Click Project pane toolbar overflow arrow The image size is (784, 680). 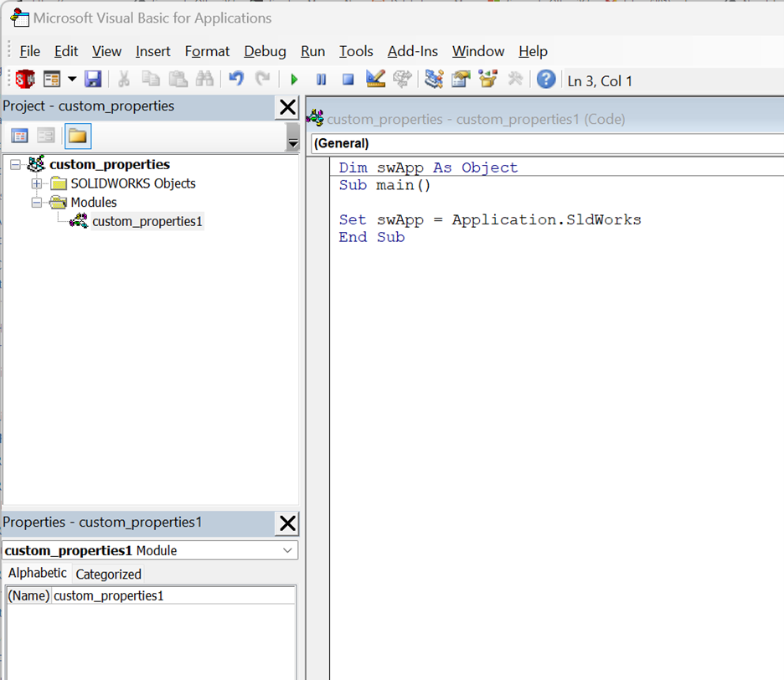click(x=293, y=137)
